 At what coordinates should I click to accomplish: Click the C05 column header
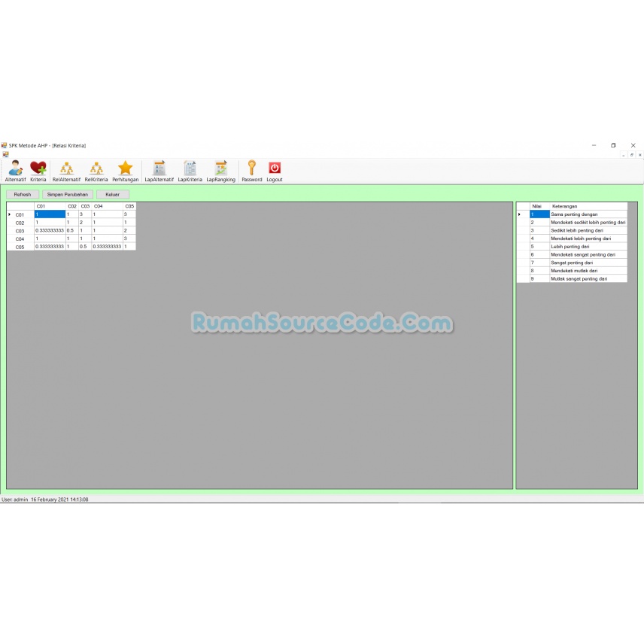pos(129,206)
